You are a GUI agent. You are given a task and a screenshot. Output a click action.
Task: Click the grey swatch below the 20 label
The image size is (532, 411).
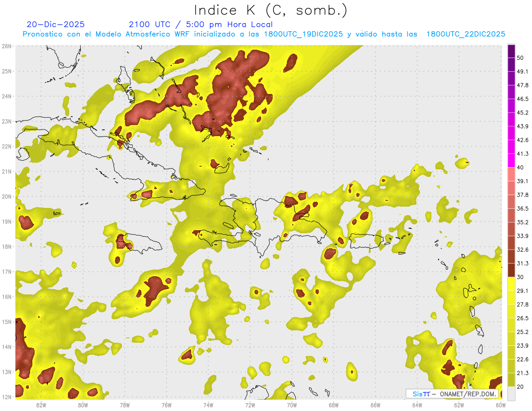pyautogui.click(x=511, y=393)
